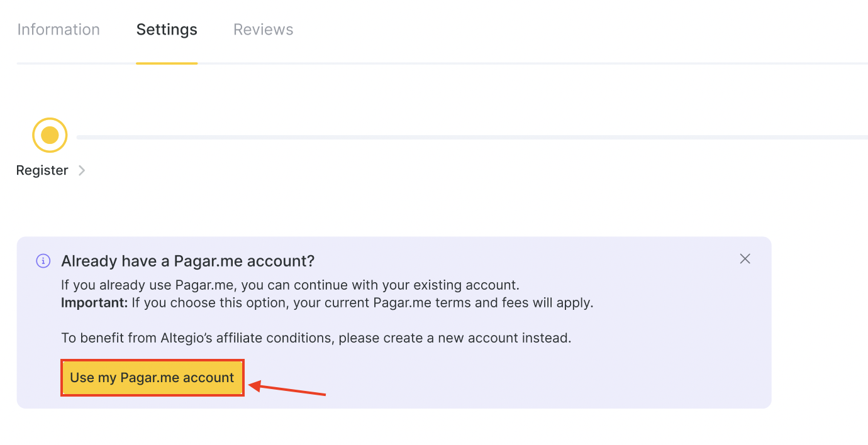Click the yellow Register step circle

pos(50,135)
